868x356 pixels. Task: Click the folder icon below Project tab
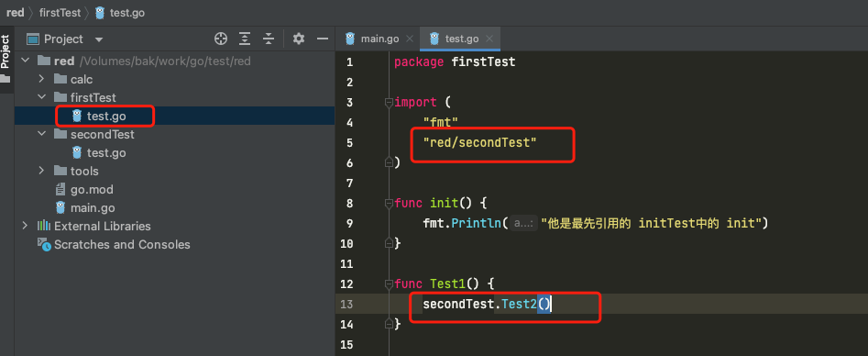tap(5, 79)
